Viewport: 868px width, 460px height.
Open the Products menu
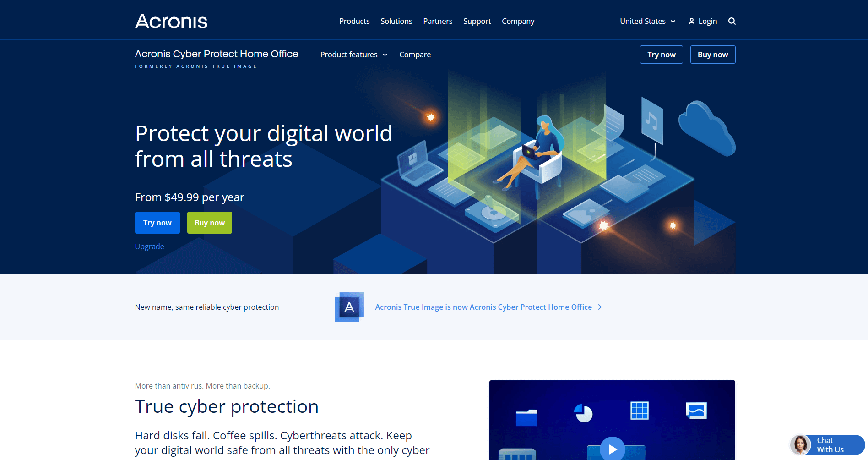[354, 21]
